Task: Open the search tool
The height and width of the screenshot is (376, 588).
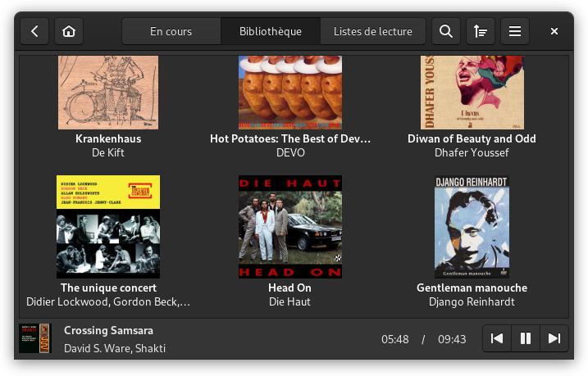Action: pos(446,31)
